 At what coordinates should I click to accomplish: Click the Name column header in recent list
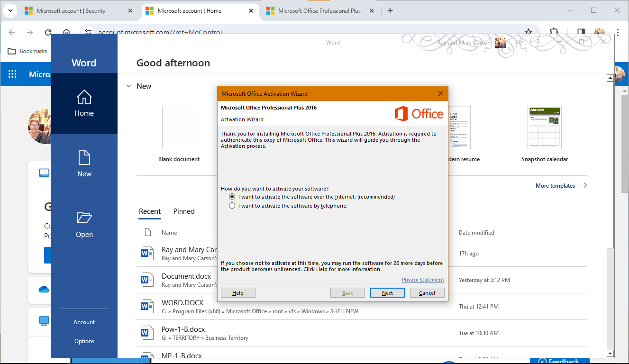click(x=169, y=233)
